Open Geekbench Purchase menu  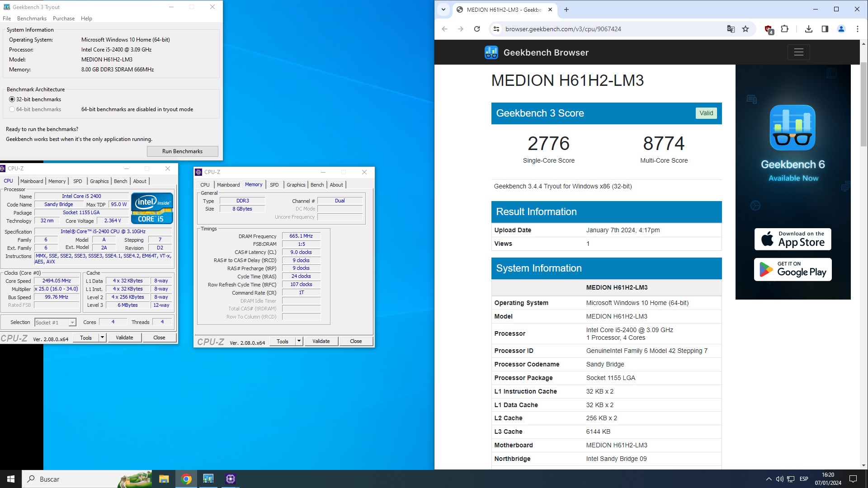[x=64, y=19]
